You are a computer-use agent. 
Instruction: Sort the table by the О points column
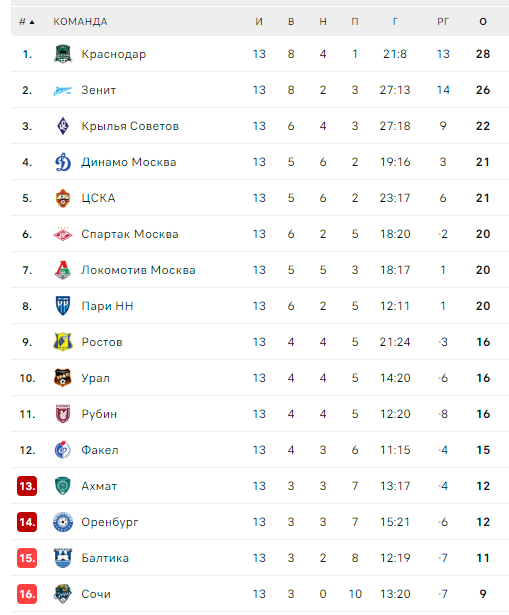tap(483, 22)
